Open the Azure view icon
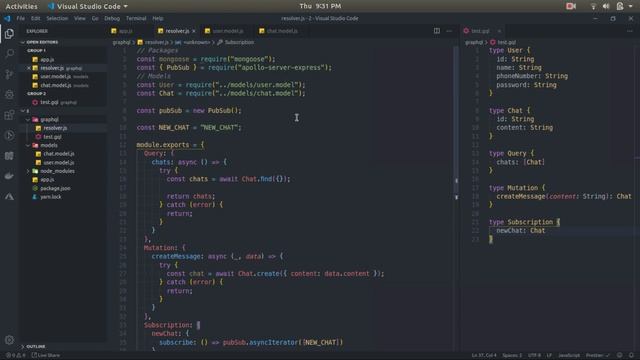640x360 pixels. point(9,196)
